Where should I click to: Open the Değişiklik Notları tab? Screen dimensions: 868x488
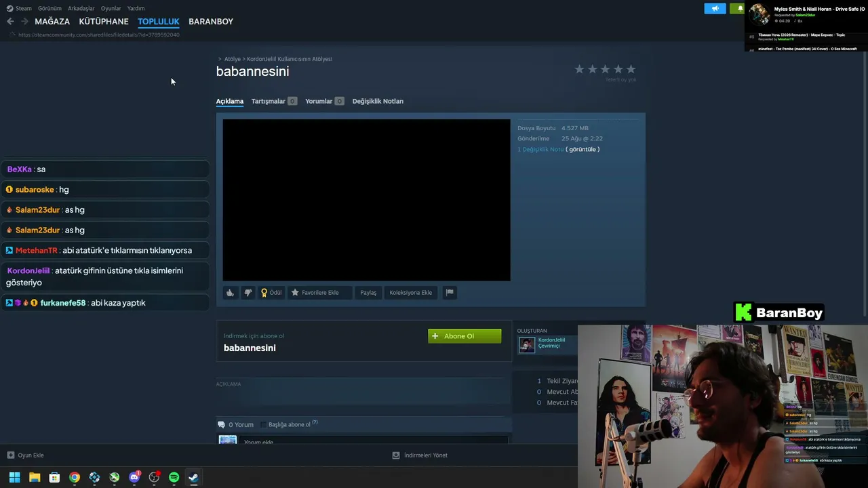(378, 102)
